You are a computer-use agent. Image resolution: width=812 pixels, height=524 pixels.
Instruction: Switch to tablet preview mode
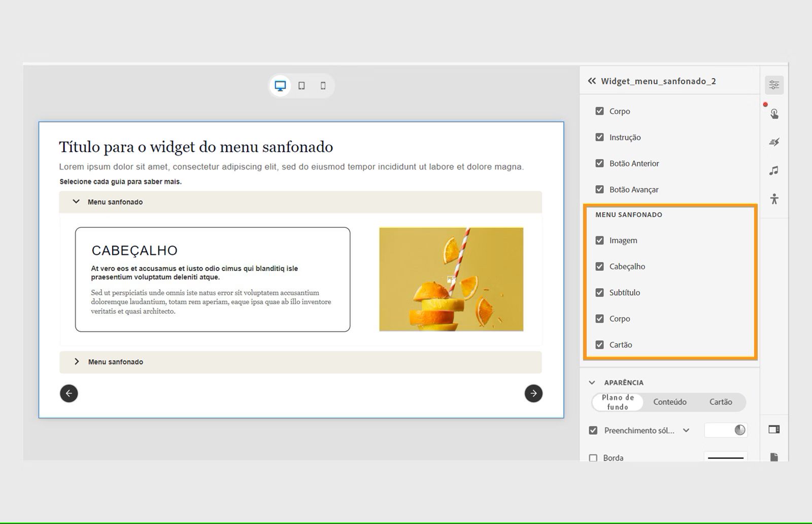301,85
